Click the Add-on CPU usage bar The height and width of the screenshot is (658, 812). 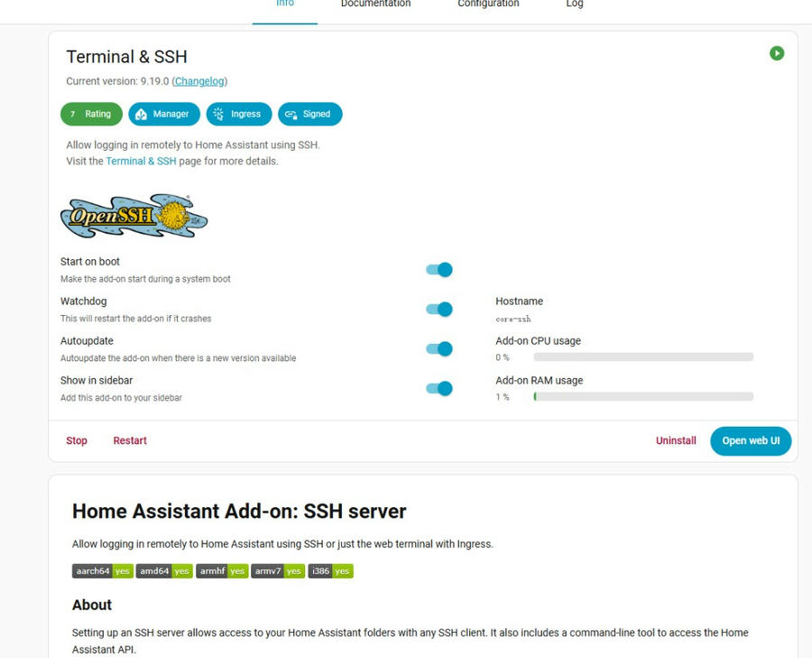click(x=643, y=357)
